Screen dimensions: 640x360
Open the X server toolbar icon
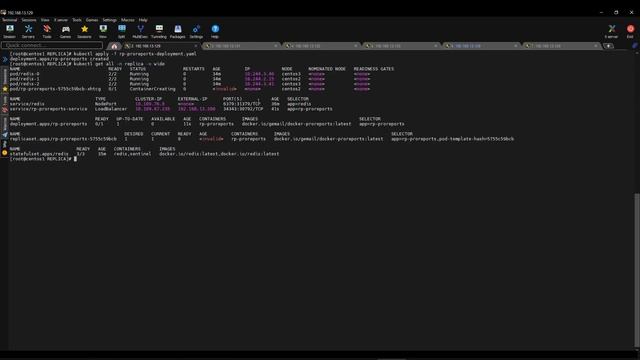pos(611,31)
